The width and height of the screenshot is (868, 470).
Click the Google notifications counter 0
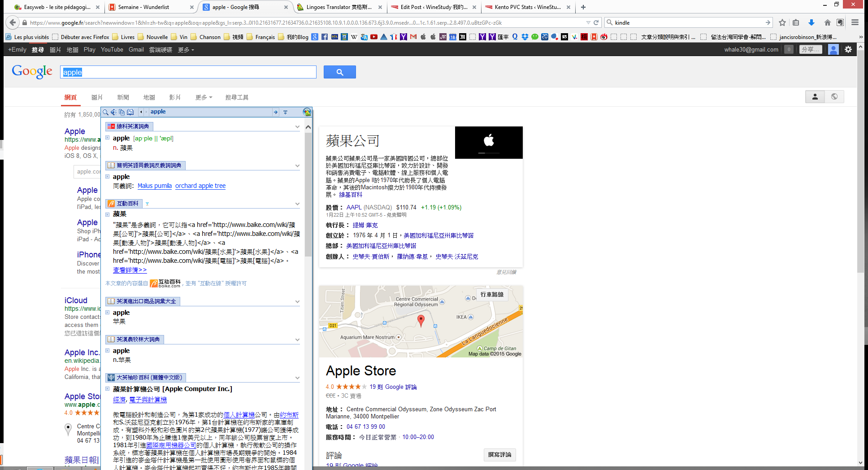click(x=789, y=49)
